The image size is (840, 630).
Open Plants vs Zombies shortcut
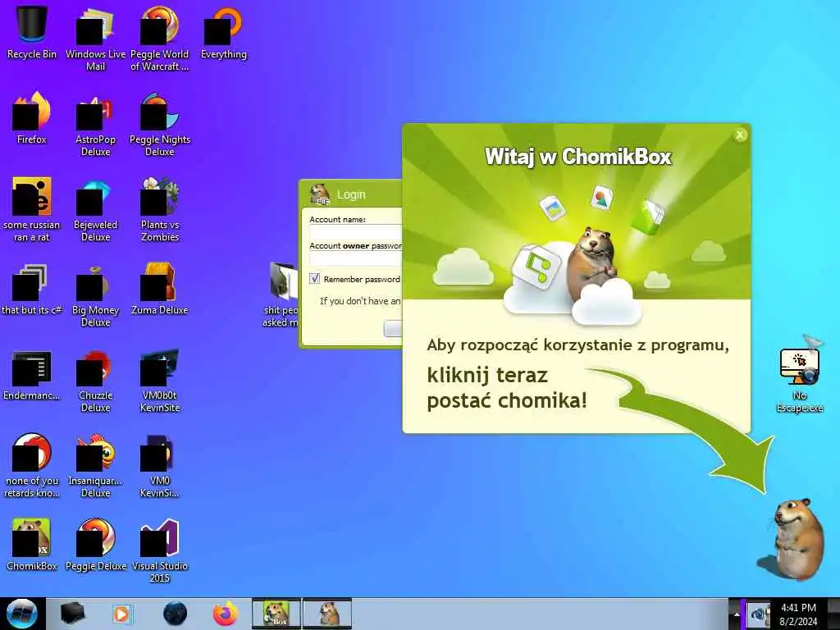click(160, 209)
